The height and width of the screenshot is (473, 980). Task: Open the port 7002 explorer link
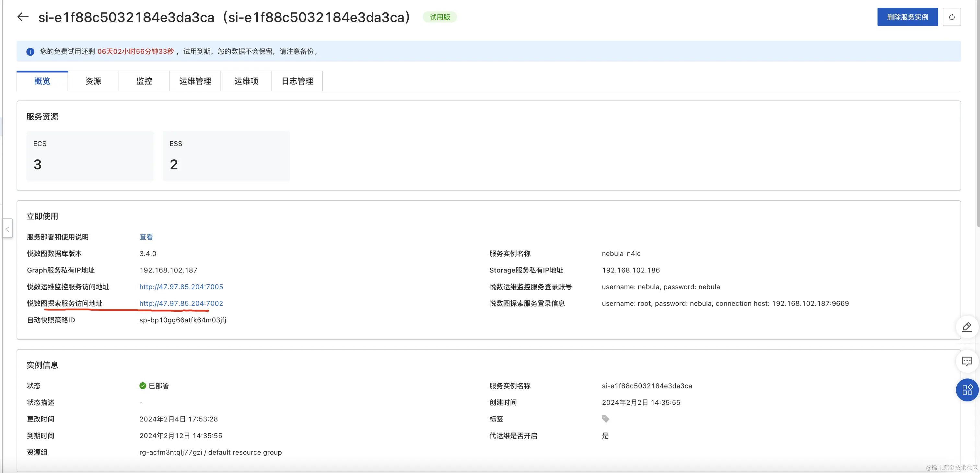coord(181,304)
